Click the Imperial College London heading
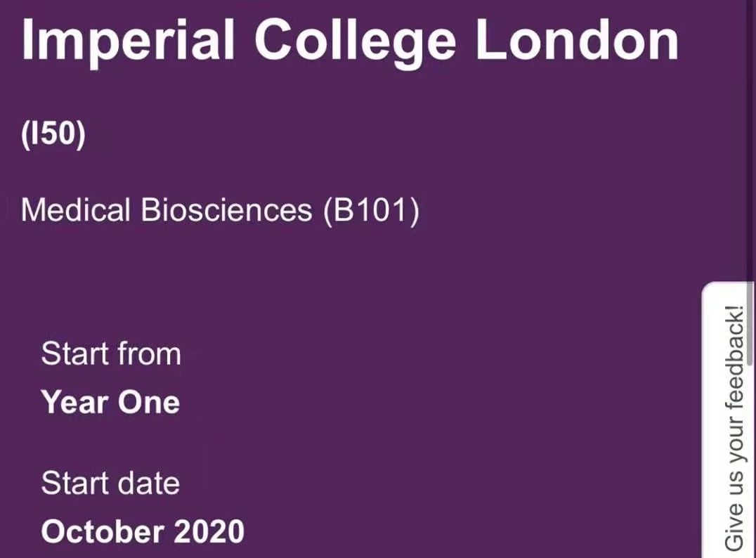The height and width of the screenshot is (558, 756). [x=350, y=41]
